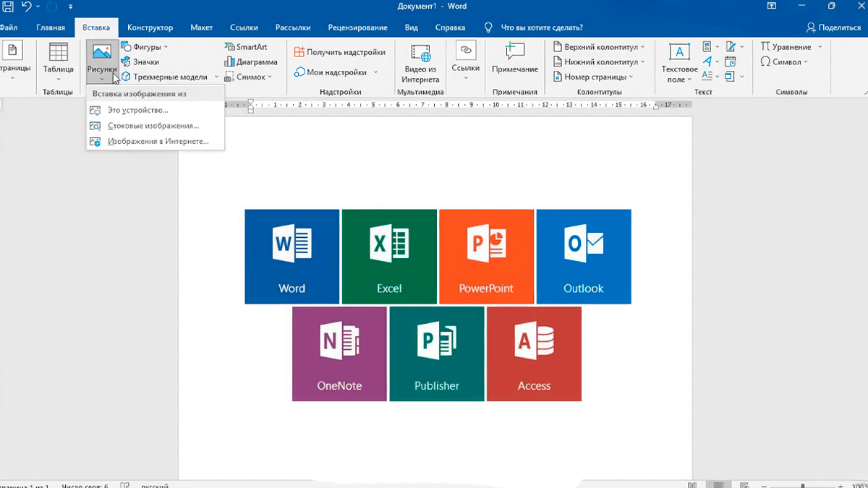868x488 pixels.
Task: Click the Save icon in quick access toolbar
Action: (7, 7)
